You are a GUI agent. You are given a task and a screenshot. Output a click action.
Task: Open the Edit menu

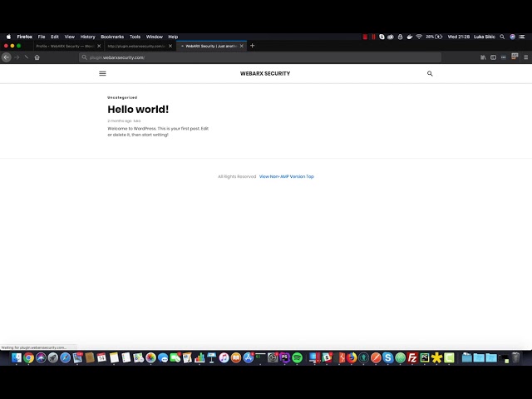pyautogui.click(x=55, y=37)
